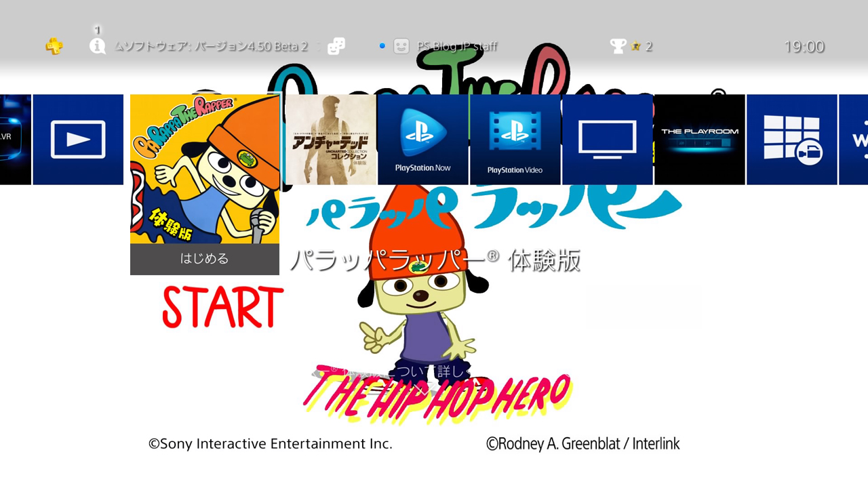Open the Friends icon in the status bar

(336, 46)
